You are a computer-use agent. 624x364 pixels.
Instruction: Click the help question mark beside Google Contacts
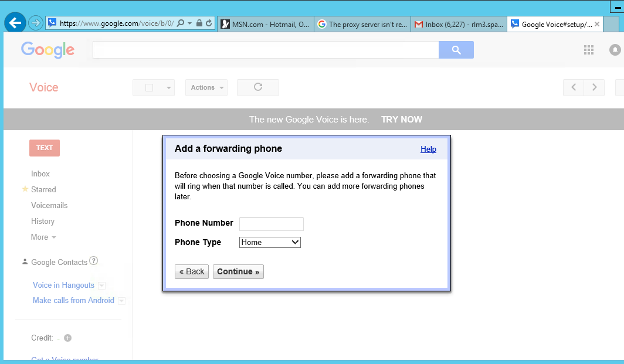point(93,261)
